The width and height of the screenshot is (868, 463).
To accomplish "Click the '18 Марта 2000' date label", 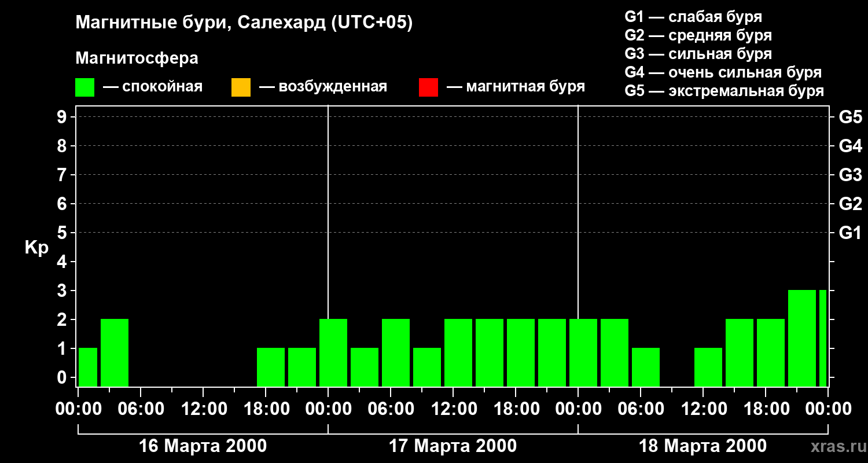I will (x=703, y=446).
